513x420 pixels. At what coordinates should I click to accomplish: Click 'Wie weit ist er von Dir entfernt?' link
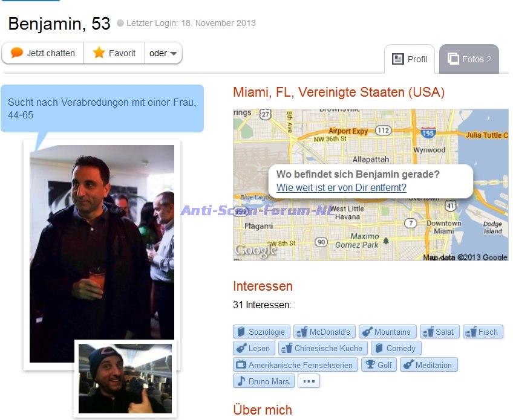(x=341, y=187)
